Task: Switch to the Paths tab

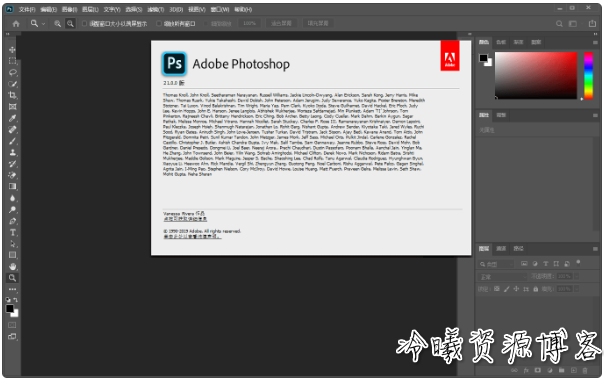Action: [x=518, y=249]
